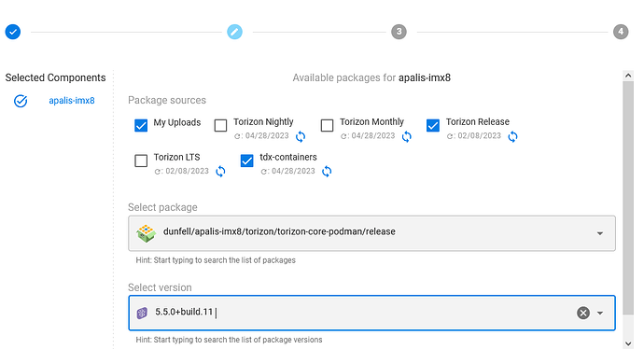Clear the selected version field
This screenshot has width=644, height=363.
click(x=582, y=313)
